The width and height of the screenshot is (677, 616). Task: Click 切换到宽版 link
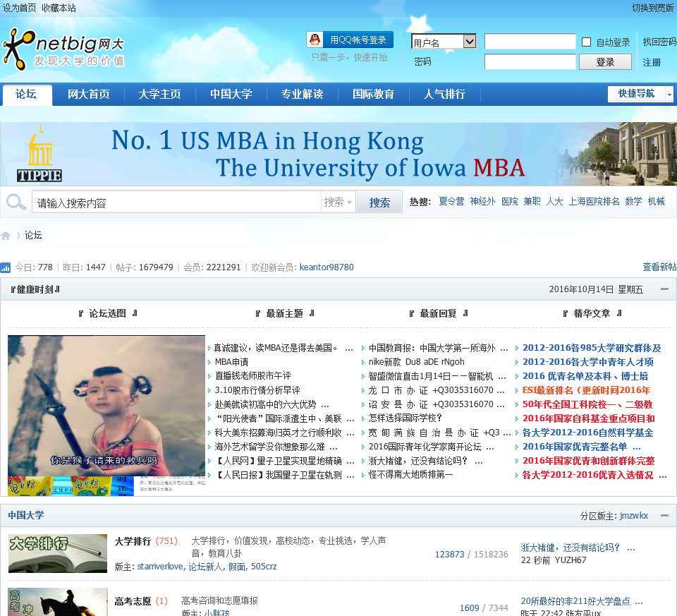click(x=653, y=8)
